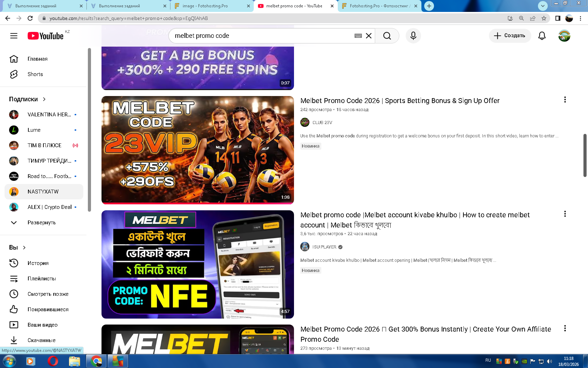Launch Opera from the taskbar
Viewport: 588px width, 368px height.
click(53, 361)
